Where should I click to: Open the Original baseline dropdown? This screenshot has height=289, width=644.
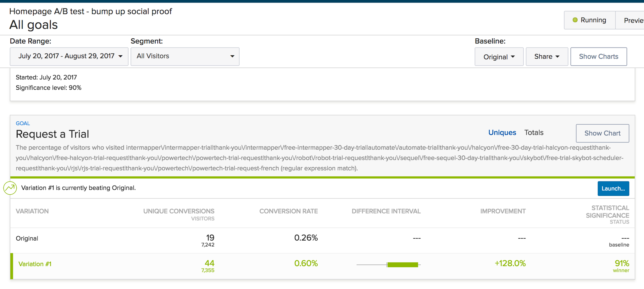click(499, 57)
